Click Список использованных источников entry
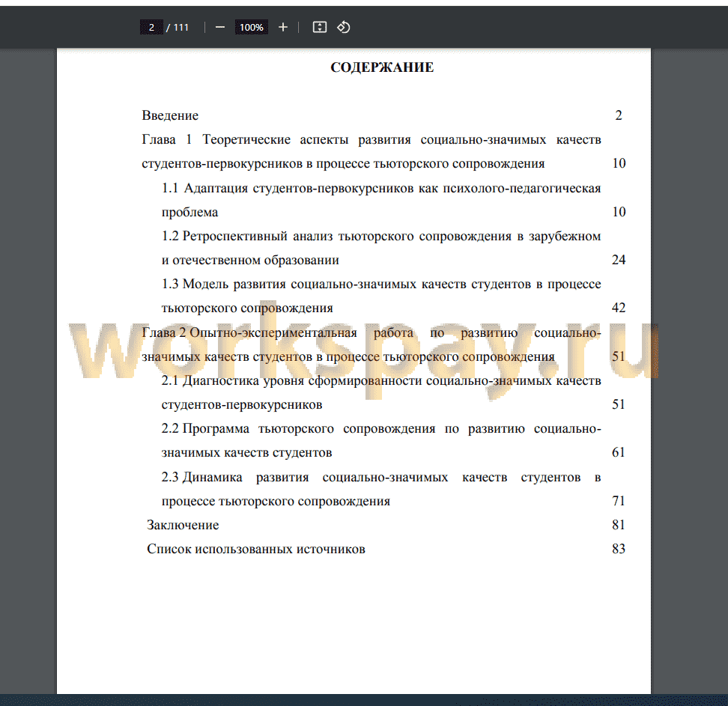The width and height of the screenshot is (728, 706). (256, 549)
